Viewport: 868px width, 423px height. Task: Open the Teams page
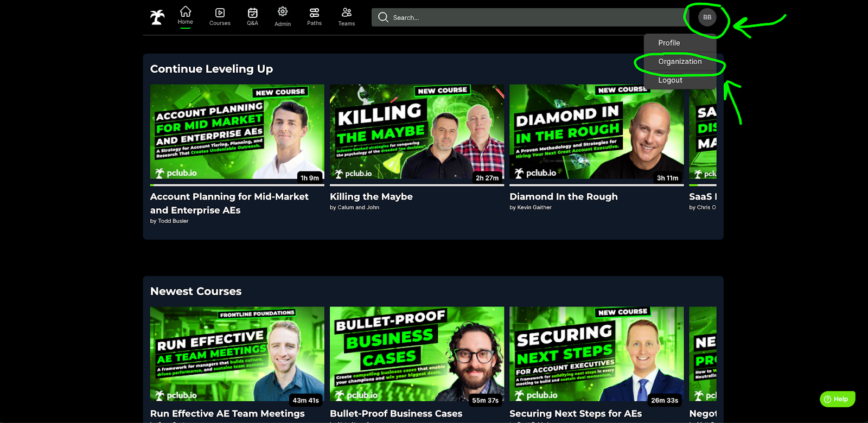click(347, 17)
